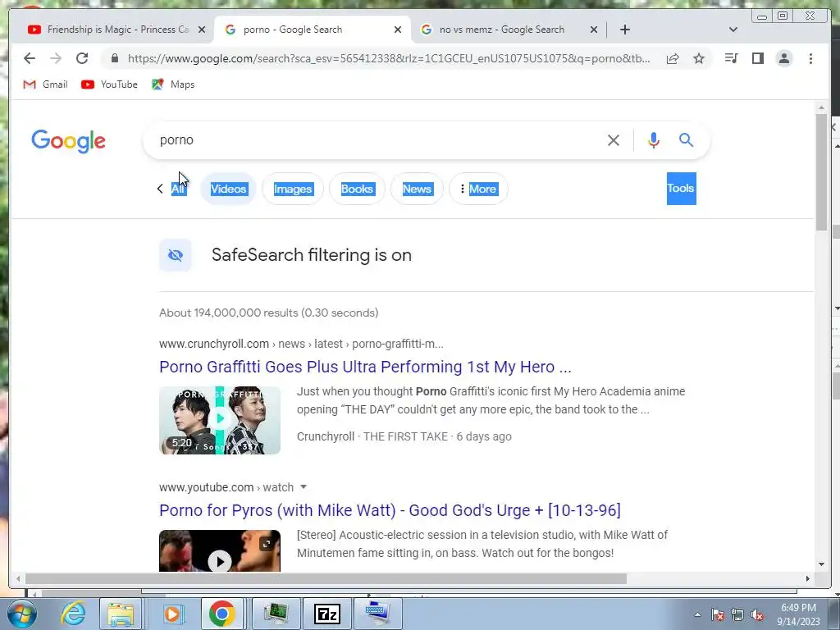Open Chrome three-dot menu
The image size is (840, 630).
(x=810, y=58)
